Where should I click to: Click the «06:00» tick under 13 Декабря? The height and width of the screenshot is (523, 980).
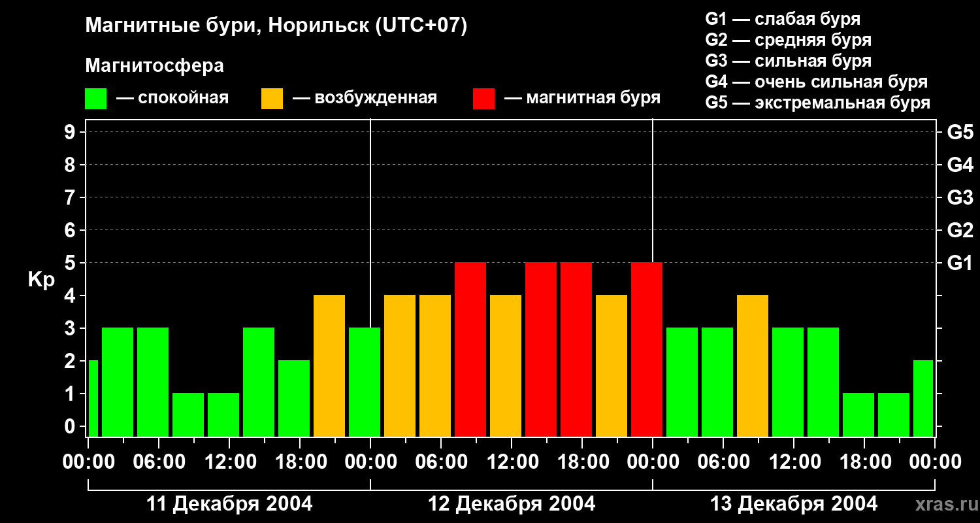(723, 462)
